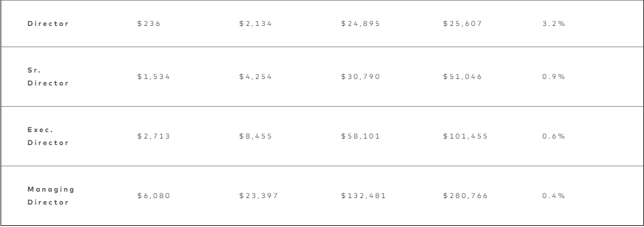
Task: Click the 3.2% percentage cell
Action: click(x=554, y=24)
